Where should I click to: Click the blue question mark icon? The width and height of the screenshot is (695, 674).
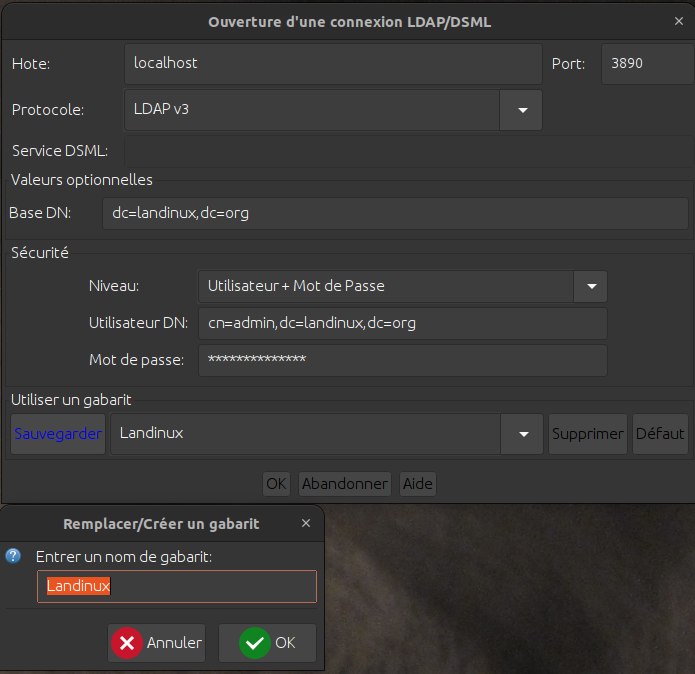[13, 556]
